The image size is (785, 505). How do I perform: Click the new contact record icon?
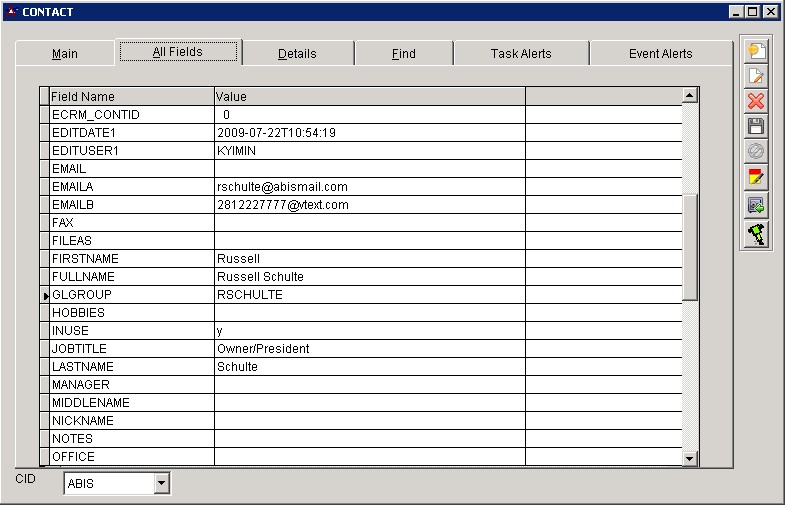(756, 51)
